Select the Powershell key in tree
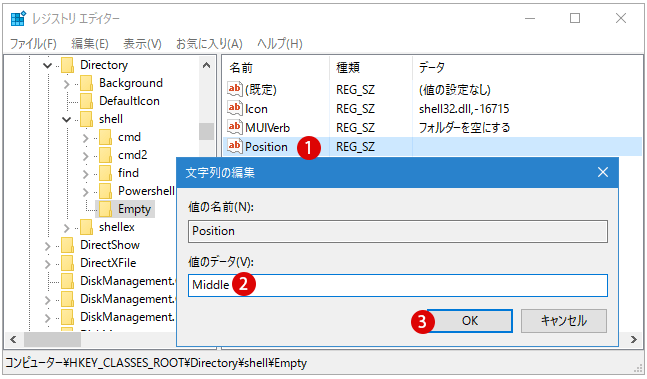This screenshot has height=379, width=647. click(x=146, y=191)
